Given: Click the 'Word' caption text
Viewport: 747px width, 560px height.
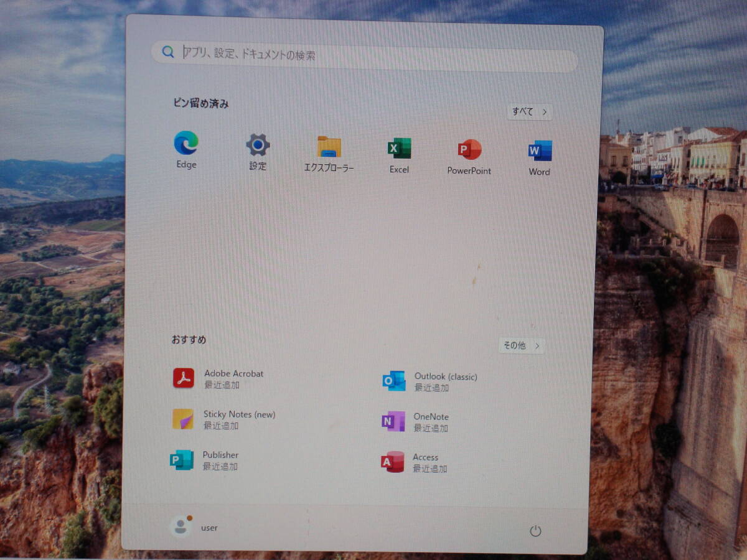Looking at the screenshot, I should coord(540,172).
